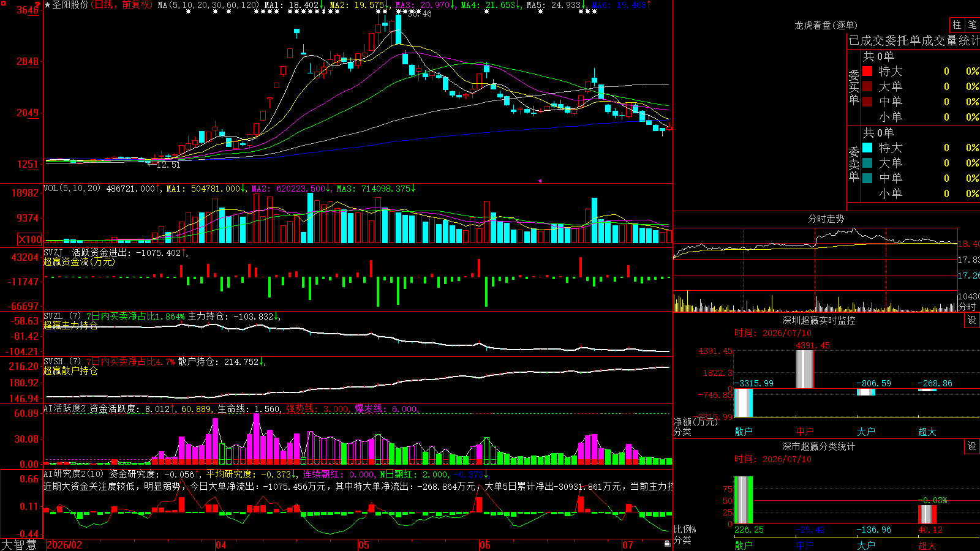Screen dimensions: 980x551
Task: Click the 中户 bar labeled 4391.45
Action: pos(805,369)
